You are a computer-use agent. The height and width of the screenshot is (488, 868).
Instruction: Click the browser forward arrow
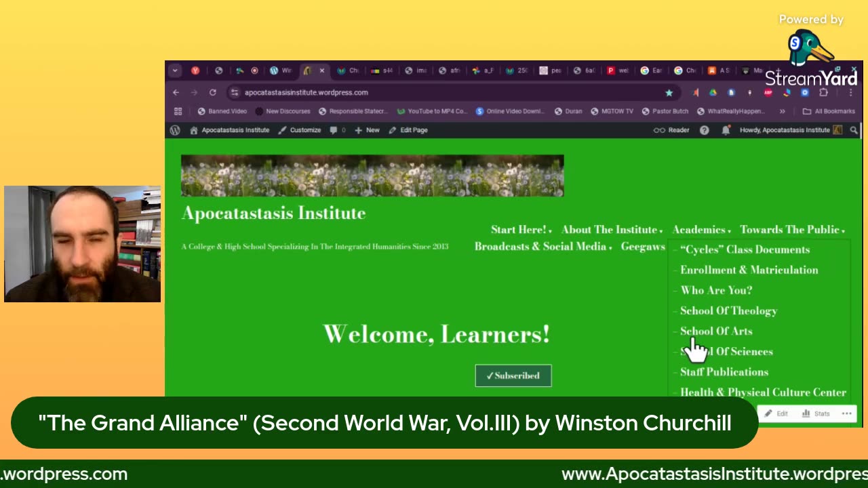pos(194,92)
